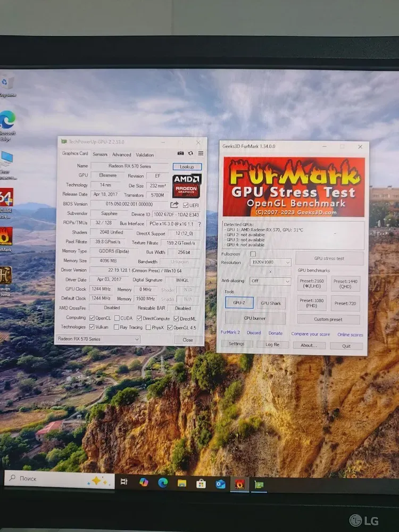Click the BIOS export share icon
Screen dimensions: 399x532
point(174,205)
